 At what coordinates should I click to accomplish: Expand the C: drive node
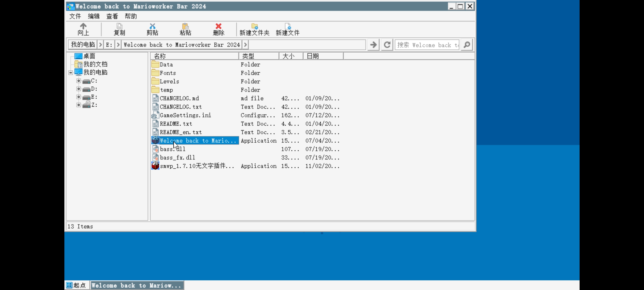79,81
